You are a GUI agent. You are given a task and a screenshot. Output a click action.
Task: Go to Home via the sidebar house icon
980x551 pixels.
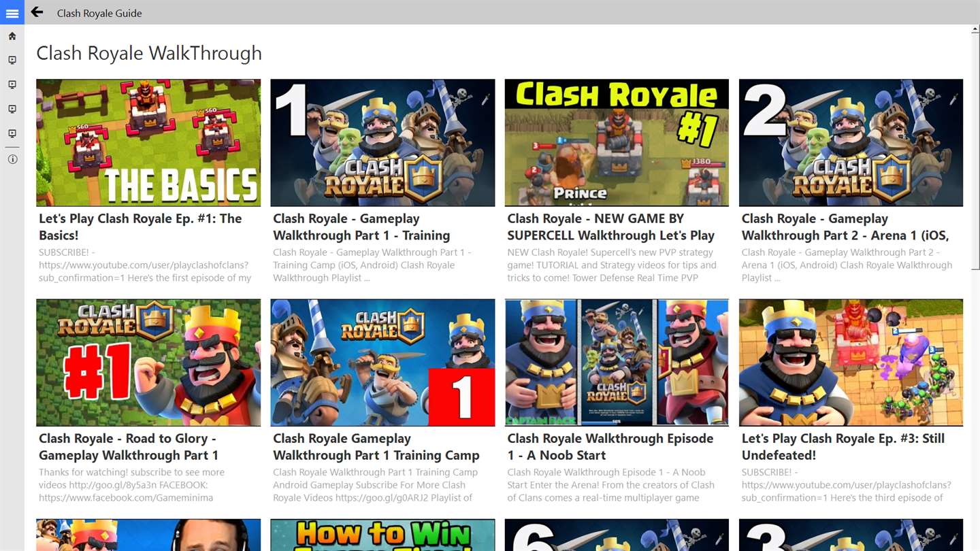click(12, 36)
